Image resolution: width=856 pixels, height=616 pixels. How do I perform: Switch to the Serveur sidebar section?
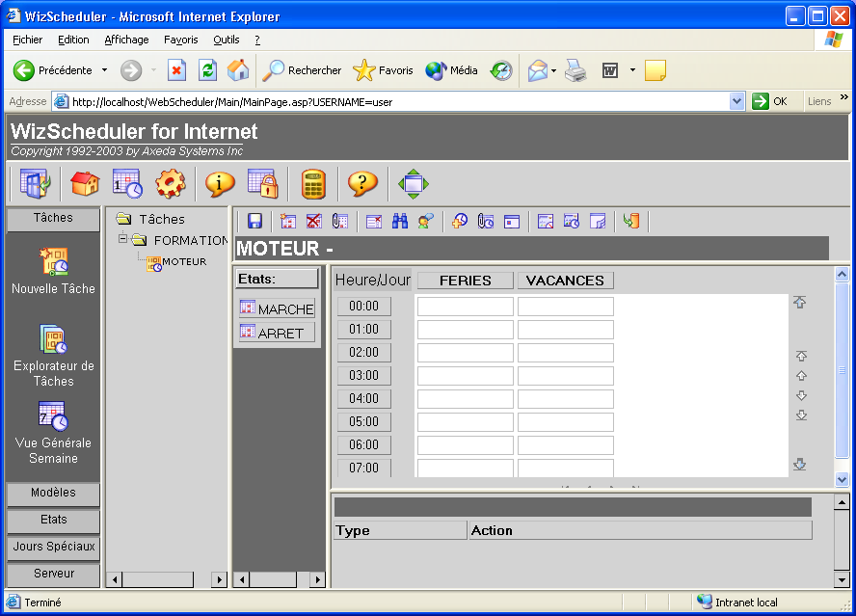click(x=54, y=574)
